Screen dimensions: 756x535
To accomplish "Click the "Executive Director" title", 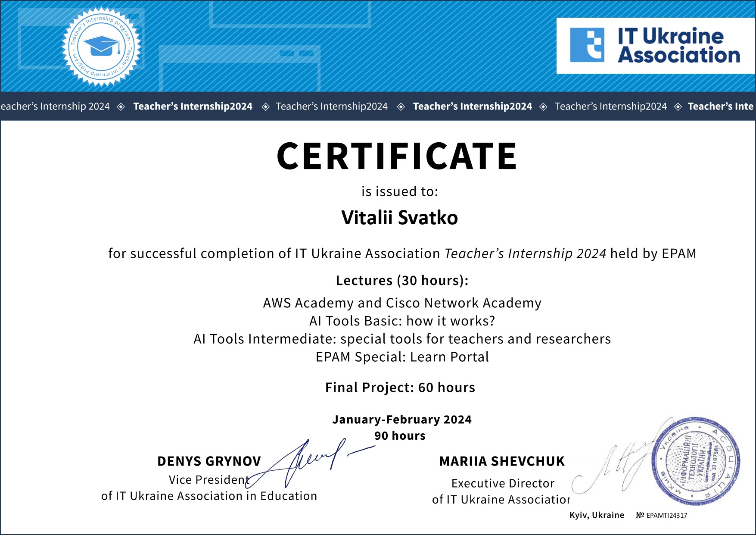I will tap(503, 483).
